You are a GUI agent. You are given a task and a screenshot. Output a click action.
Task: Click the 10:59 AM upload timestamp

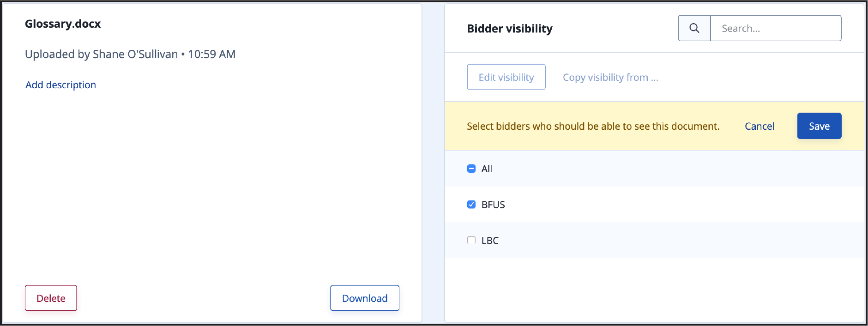point(212,54)
